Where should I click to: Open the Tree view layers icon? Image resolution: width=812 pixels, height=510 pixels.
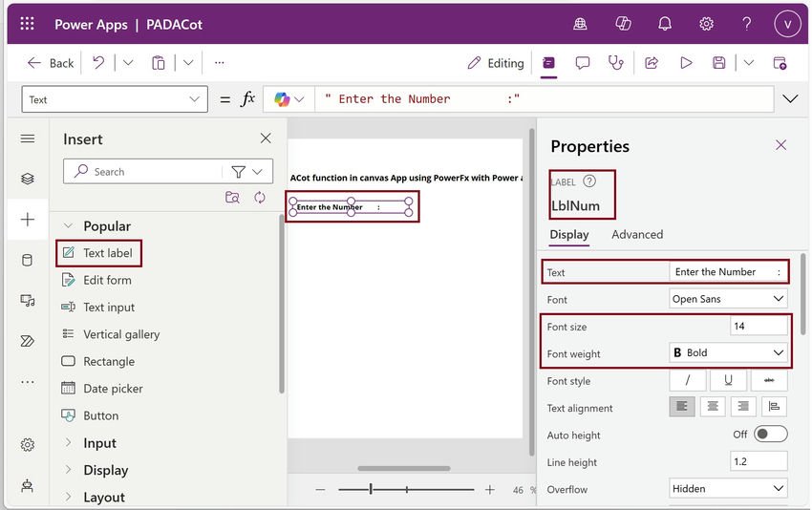click(28, 179)
